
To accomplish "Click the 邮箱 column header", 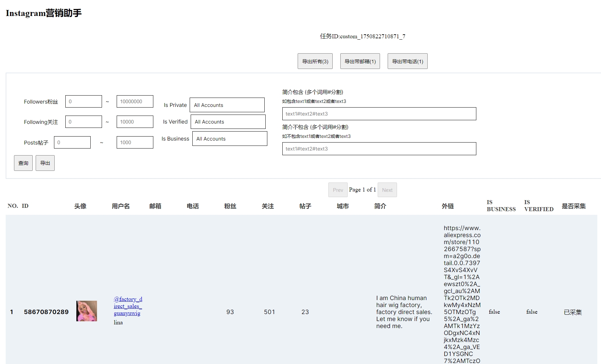I will pos(155,206).
